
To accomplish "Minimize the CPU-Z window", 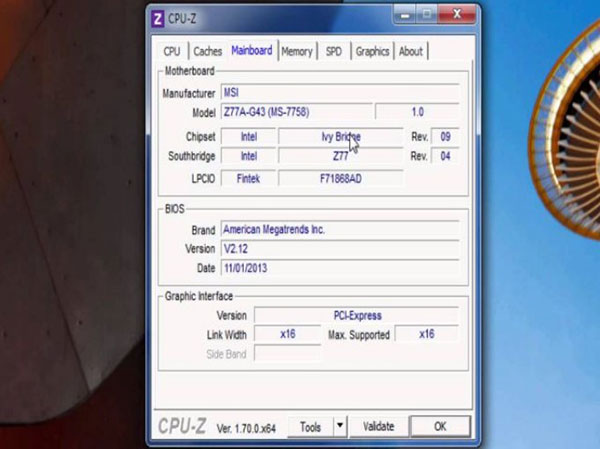I will [404, 15].
